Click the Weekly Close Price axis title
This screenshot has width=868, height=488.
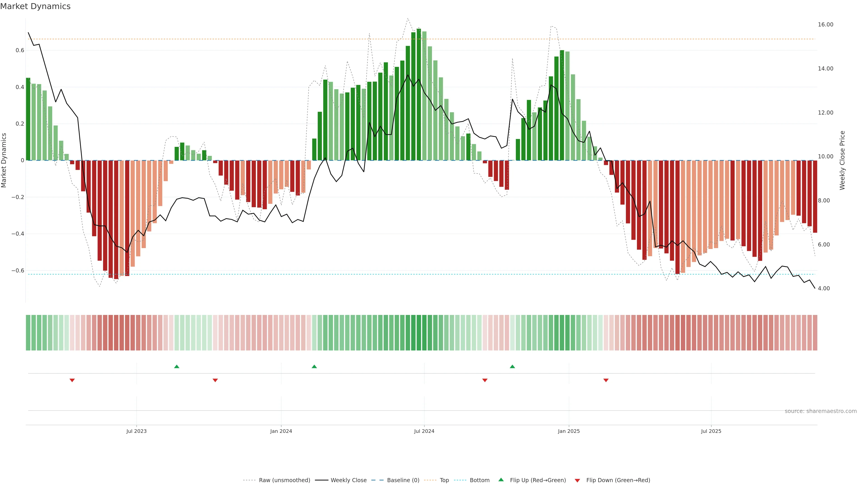tap(842, 160)
